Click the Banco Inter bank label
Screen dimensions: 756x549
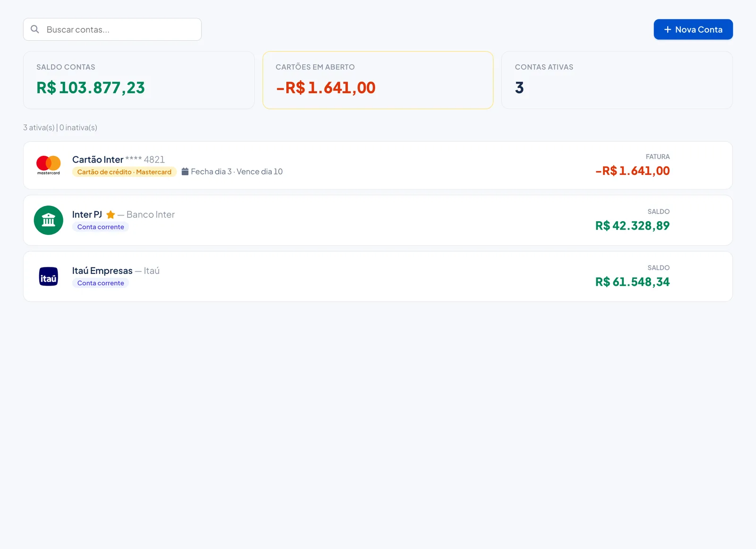point(151,214)
